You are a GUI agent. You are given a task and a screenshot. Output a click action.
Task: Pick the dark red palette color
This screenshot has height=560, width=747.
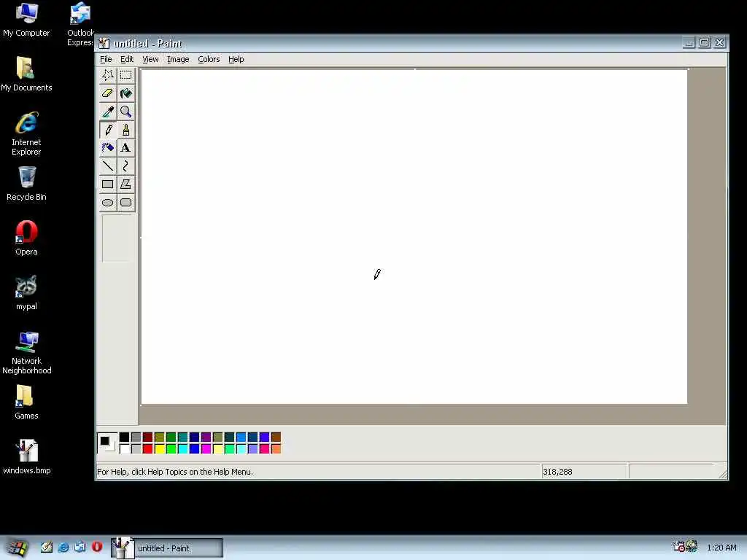(147, 437)
